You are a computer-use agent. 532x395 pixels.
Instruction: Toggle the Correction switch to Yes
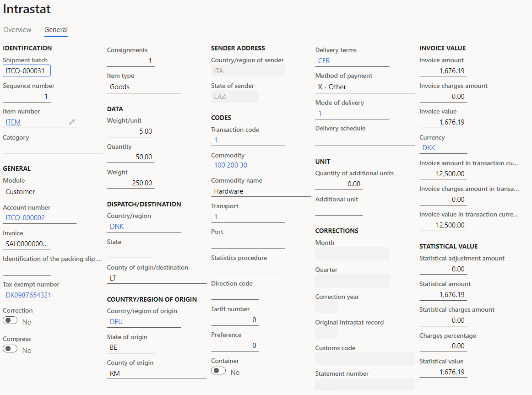(x=10, y=320)
